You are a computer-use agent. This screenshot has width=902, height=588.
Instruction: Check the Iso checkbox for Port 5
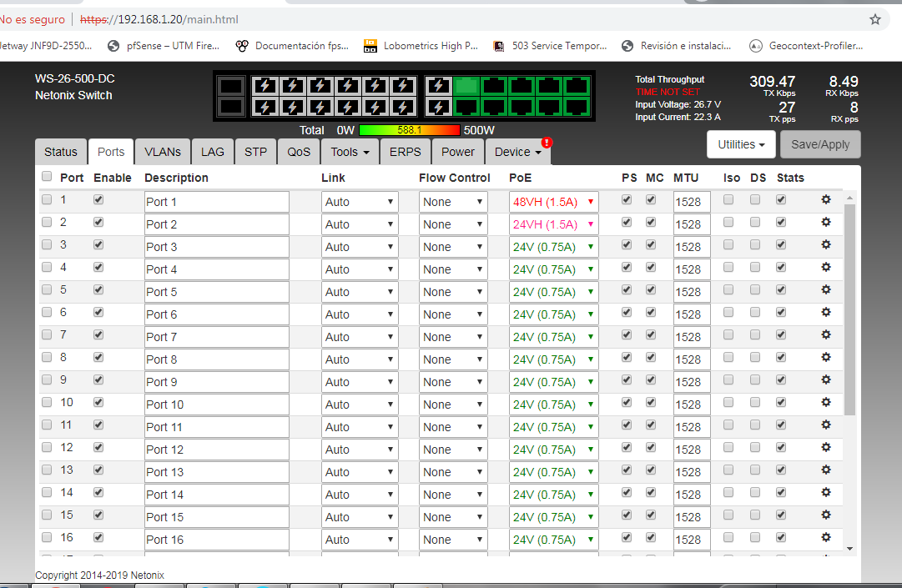(728, 290)
